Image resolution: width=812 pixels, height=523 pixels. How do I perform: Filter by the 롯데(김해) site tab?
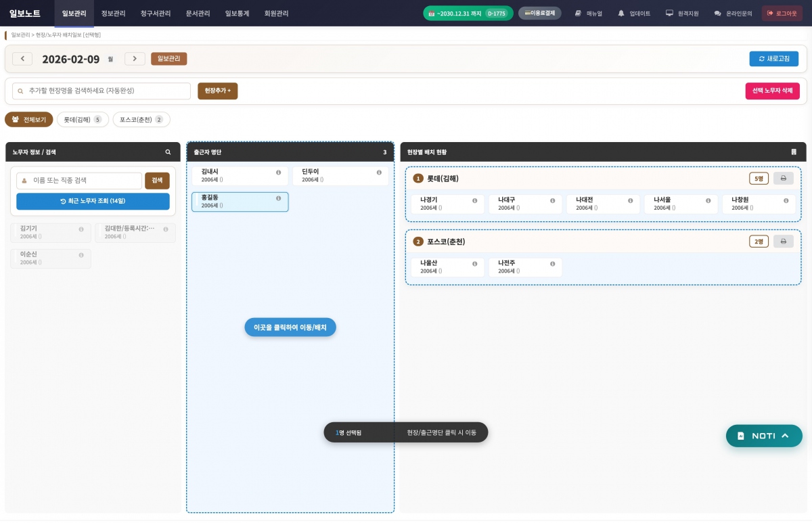click(82, 120)
